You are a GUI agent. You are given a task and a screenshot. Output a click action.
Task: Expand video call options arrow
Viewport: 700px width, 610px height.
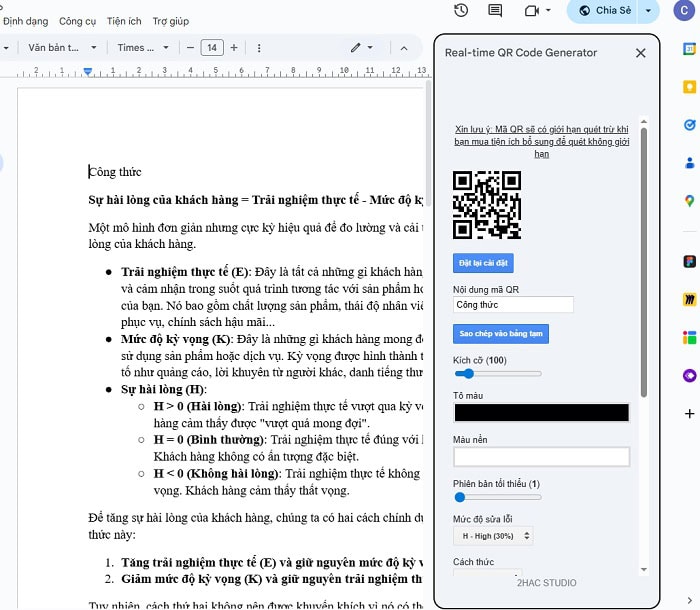pos(548,10)
